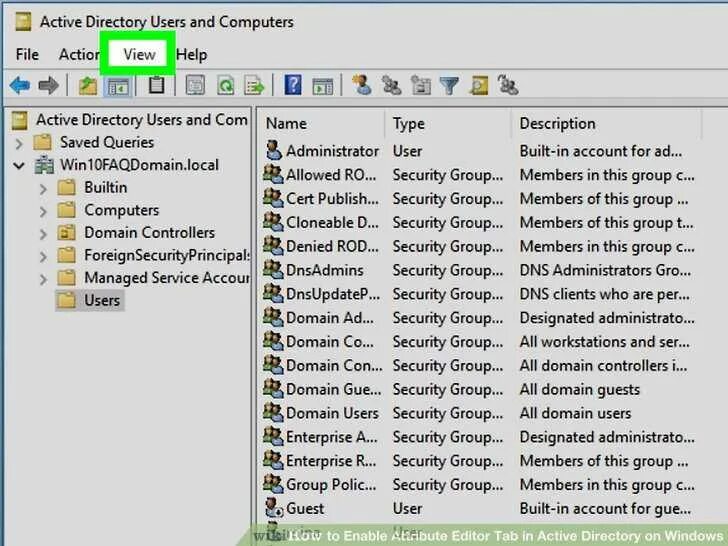
Task: Select the Domain Users group name
Action: [332, 413]
